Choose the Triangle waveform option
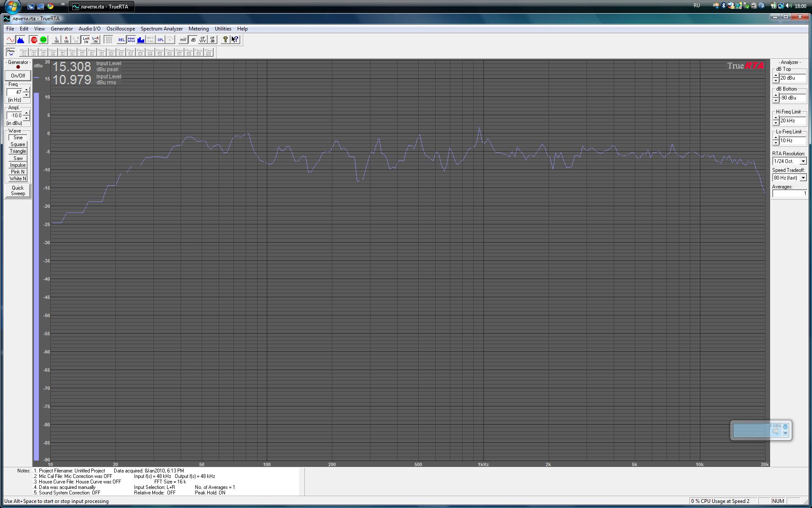 (18, 151)
